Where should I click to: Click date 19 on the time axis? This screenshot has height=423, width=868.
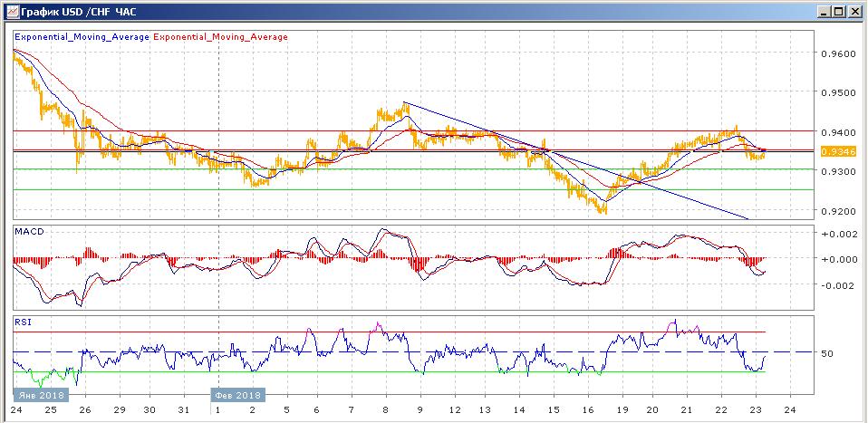click(622, 410)
